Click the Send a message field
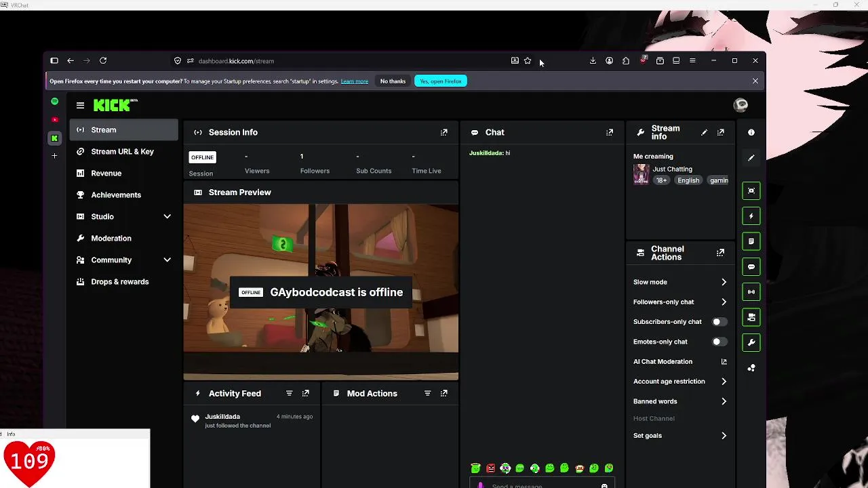 tap(541, 485)
